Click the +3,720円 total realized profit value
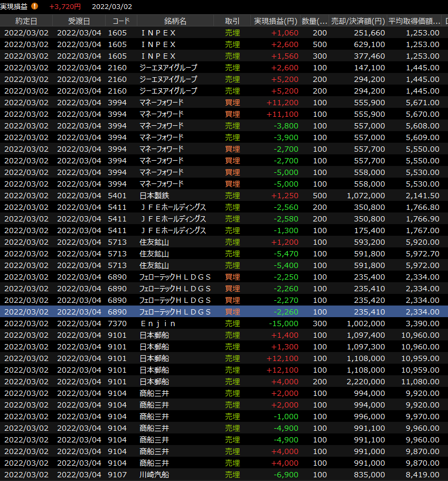The height and width of the screenshot is (481, 448). pyautogui.click(x=64, y=6)
